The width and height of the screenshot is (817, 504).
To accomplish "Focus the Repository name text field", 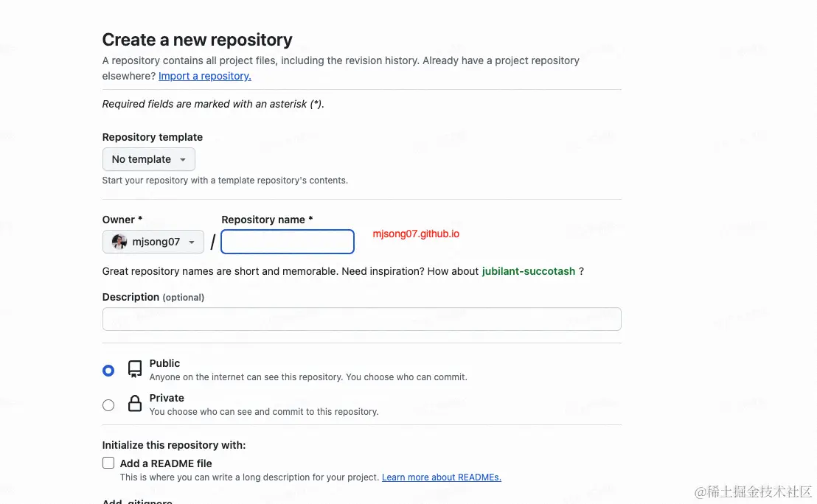I will pos(288,242).
